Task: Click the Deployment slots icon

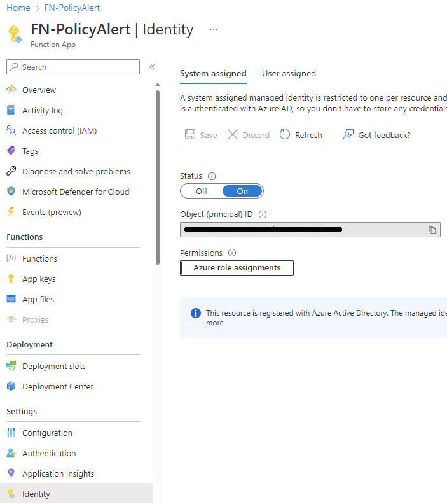Action: [x=11, y=366]
